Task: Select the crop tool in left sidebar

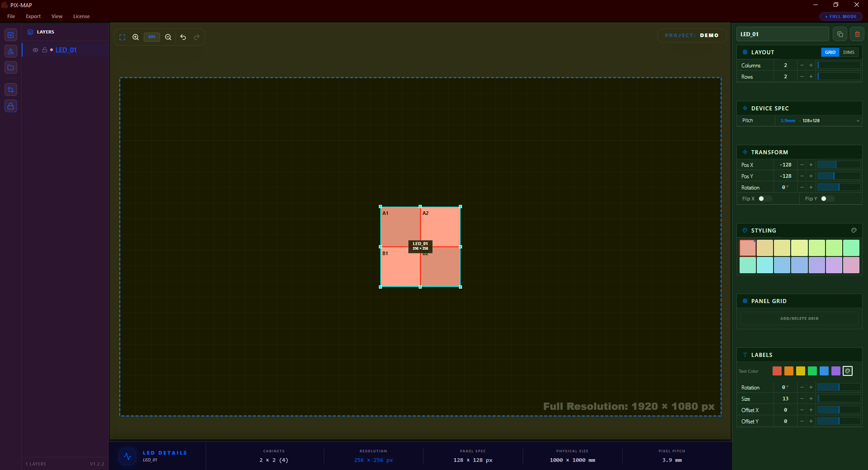Action: pyautogui.click(x=10, y=89)
